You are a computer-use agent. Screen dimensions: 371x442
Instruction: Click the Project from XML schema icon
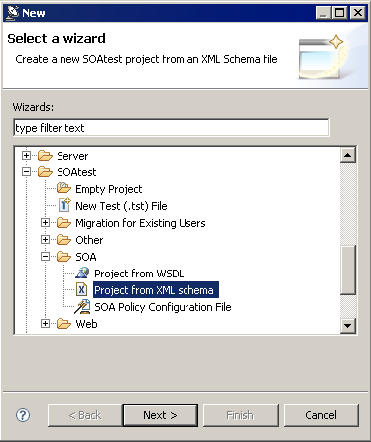coord(82,289)
